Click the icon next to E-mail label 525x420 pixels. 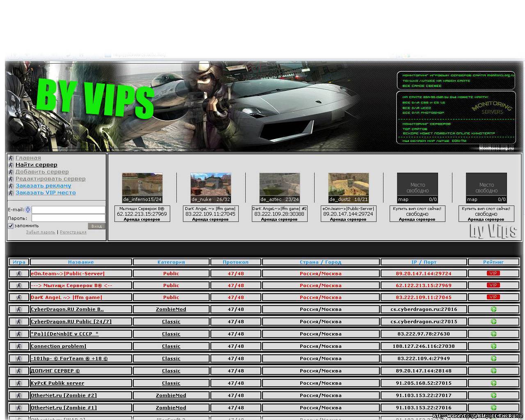coord(28,210)
